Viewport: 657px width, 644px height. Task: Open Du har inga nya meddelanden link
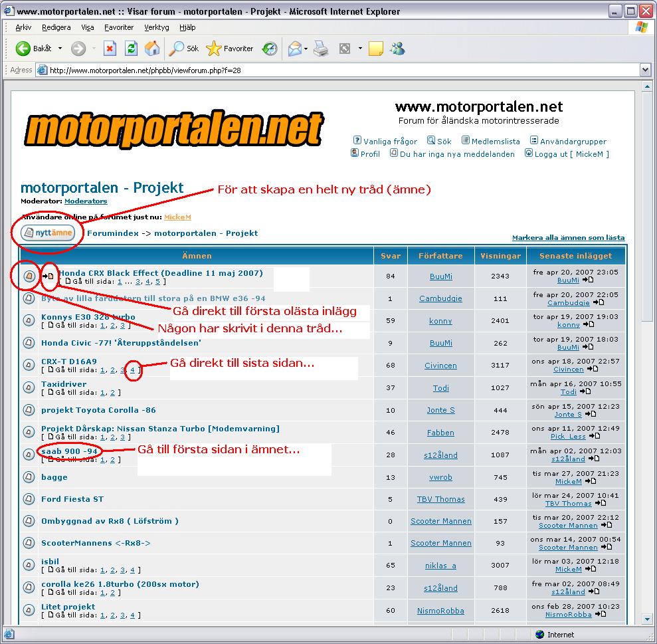[x=457, y=154]
